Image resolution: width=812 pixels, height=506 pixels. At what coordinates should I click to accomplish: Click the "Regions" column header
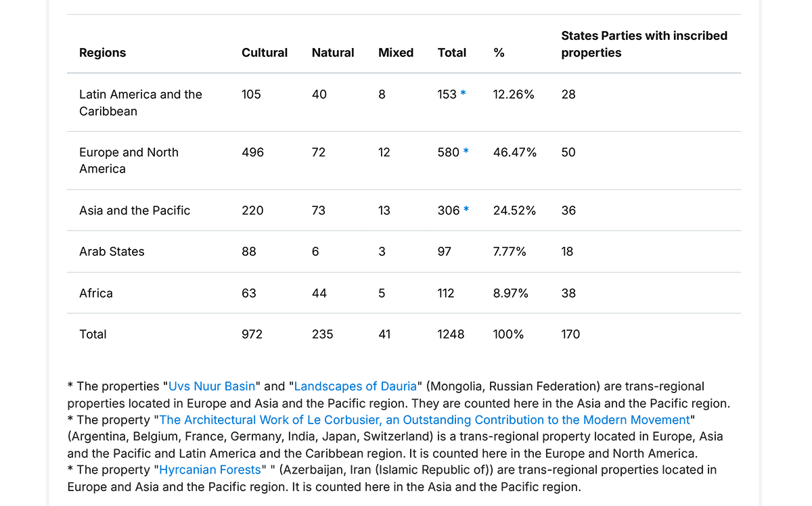click(x=102, y=53)
